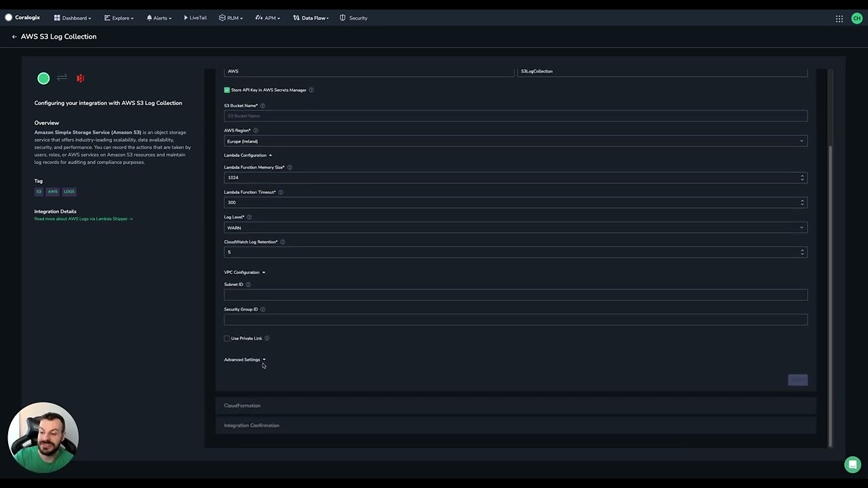The image size is (868, 488).
Task: Click the S3 tag
Action: point(39,192)
